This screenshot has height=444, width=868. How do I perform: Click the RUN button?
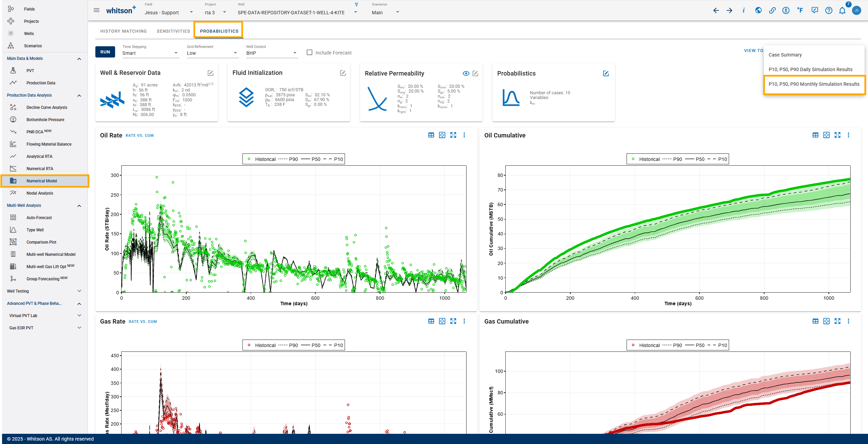pyautogui.click(x=105, y=52)
